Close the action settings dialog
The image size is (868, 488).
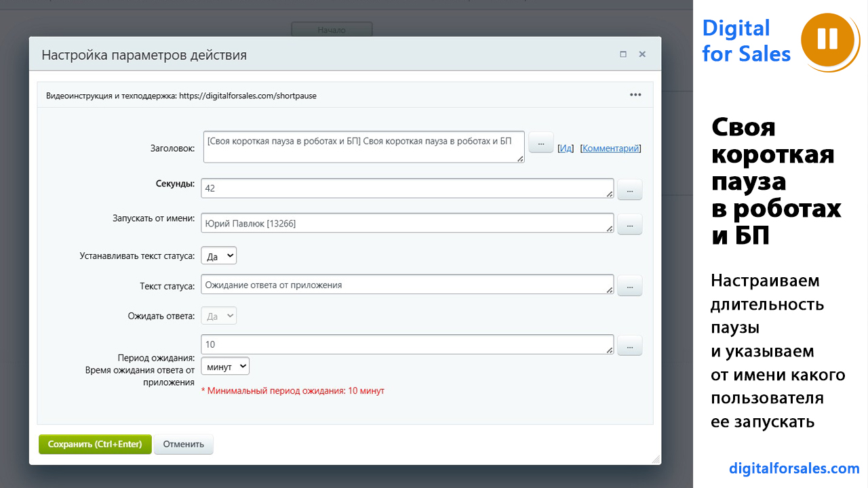click(x=642, y=55)
